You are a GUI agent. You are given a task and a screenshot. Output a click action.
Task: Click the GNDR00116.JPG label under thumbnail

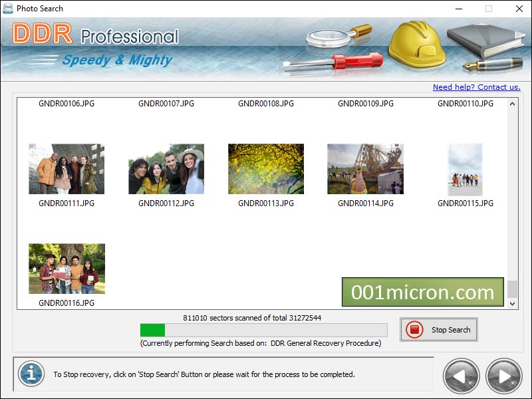(66, 303)
